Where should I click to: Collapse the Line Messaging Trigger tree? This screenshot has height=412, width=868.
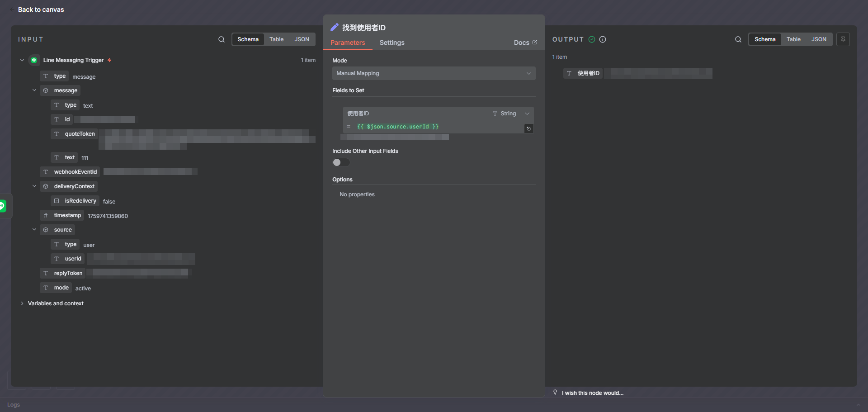click(x=22, y=60)
